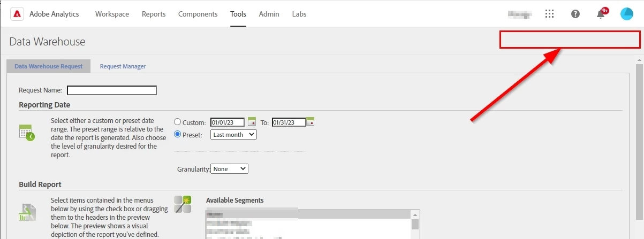The image size is (644, 239).
Task: Open the Tools menu
Action: coord(238,14)
